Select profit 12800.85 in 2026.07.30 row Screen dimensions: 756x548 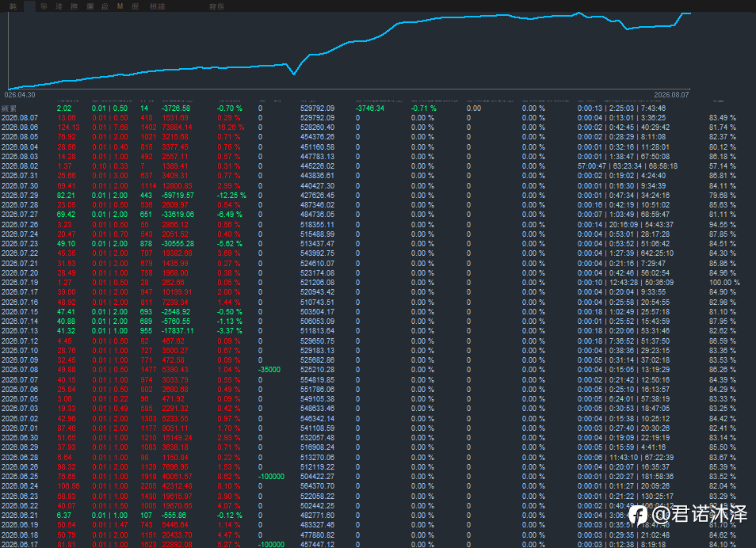177,185
